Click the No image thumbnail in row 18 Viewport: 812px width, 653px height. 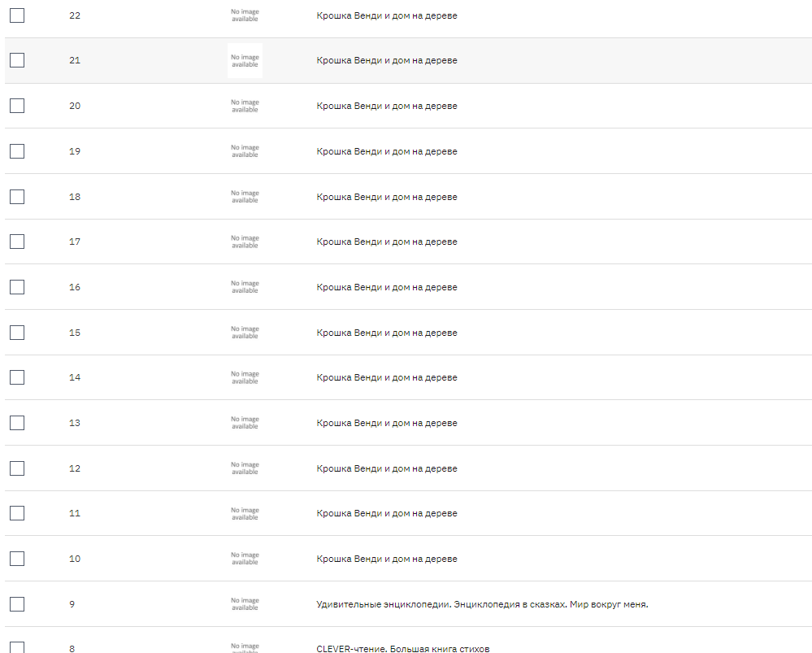[245, 197]
